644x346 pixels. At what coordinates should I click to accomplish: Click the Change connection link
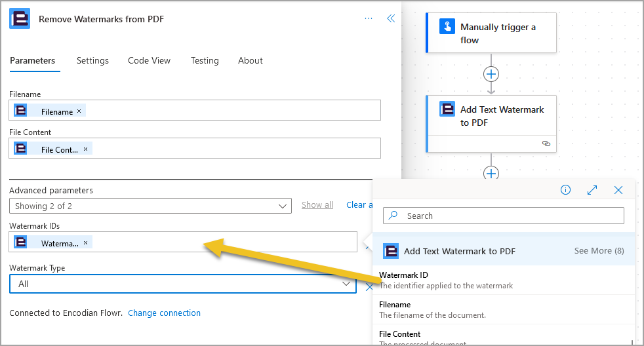click(165, 313)
